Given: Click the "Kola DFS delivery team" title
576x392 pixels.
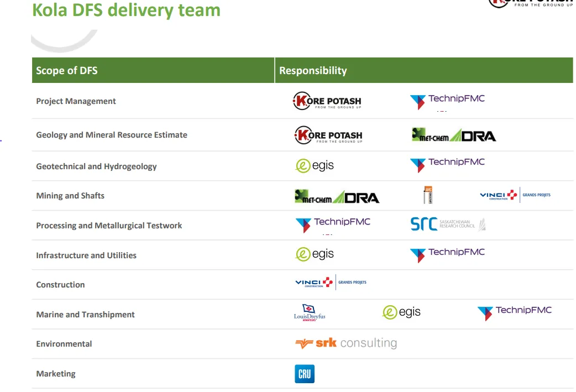Looking at the screenshot, I should coord(126,11).
